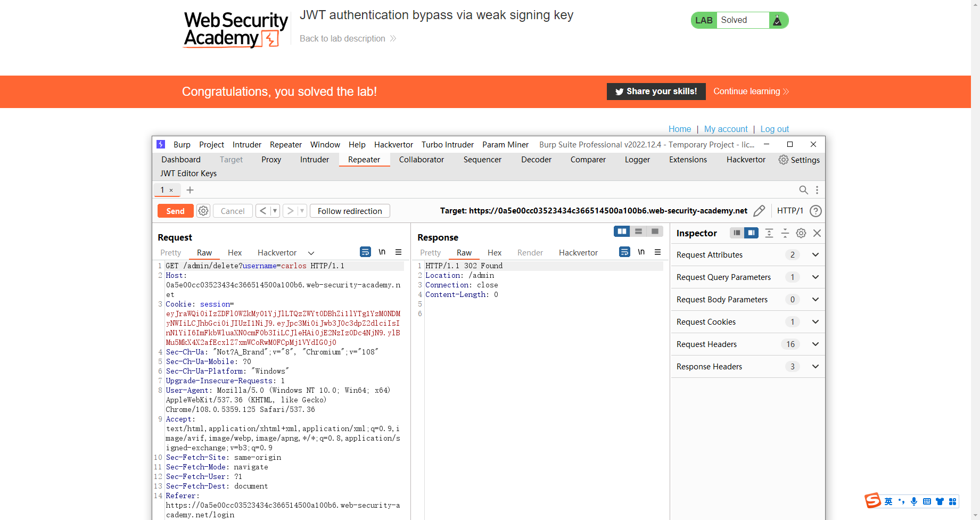Image resolution: width=980 pixels, height=520 pixels.
Task: Expand all Inspector sections icon
Action: coord(769,233)
